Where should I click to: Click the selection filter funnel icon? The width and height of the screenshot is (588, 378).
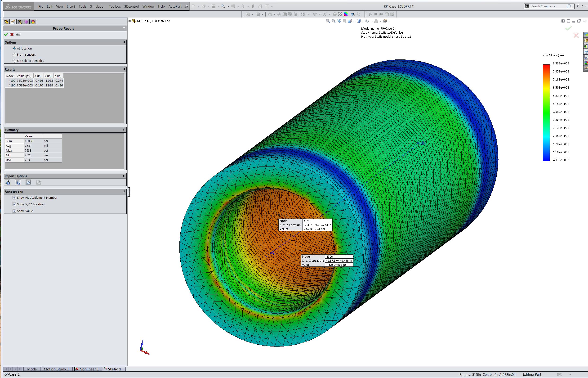[353, 14]
